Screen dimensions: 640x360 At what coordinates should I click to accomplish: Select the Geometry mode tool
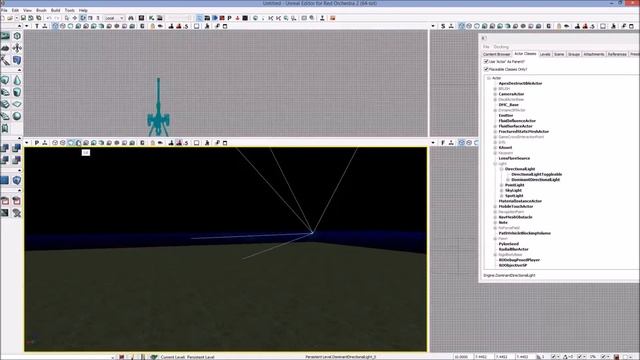point(17,36)
